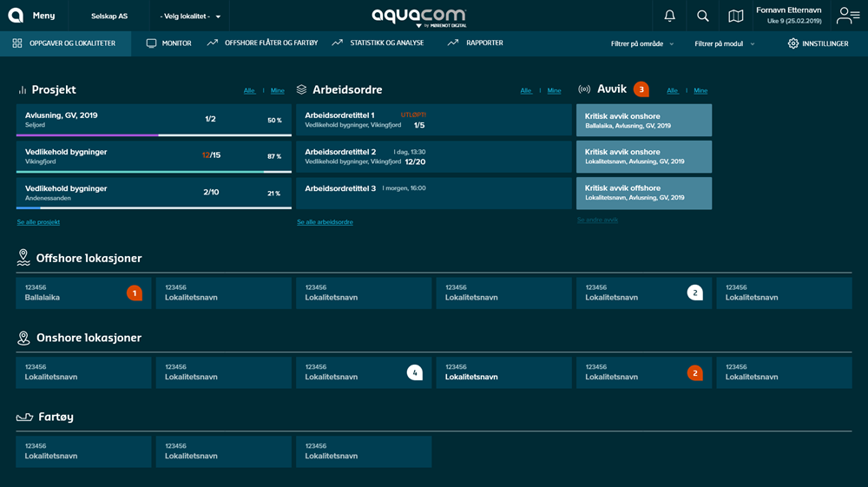Open Ballalaika offshore location card
868x487 pixels.
pyautogui.click(x=83, y=293)
